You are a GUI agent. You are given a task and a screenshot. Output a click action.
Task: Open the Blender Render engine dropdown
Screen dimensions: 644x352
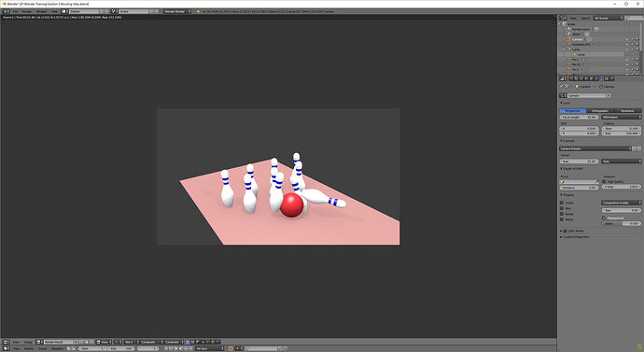point(177,11)
